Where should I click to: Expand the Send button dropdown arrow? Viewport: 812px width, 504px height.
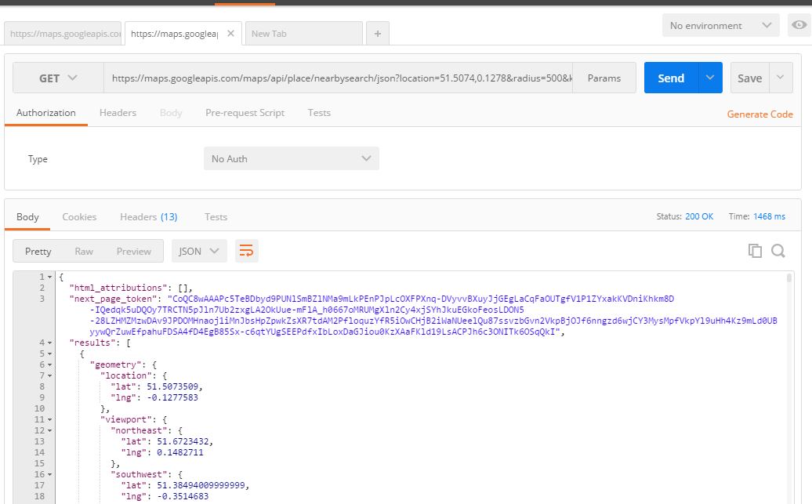(x=710, y=78)
